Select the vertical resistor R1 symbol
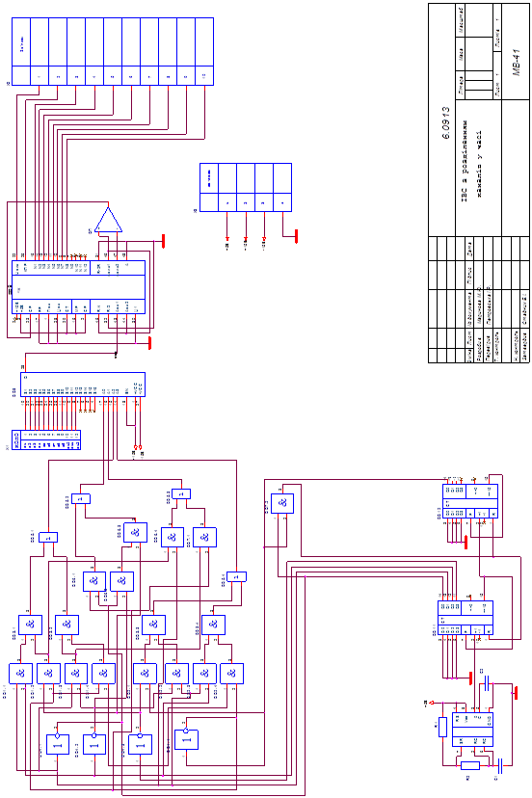The width and height of the screenshot is (532, 798). click(x=443, y=727)
